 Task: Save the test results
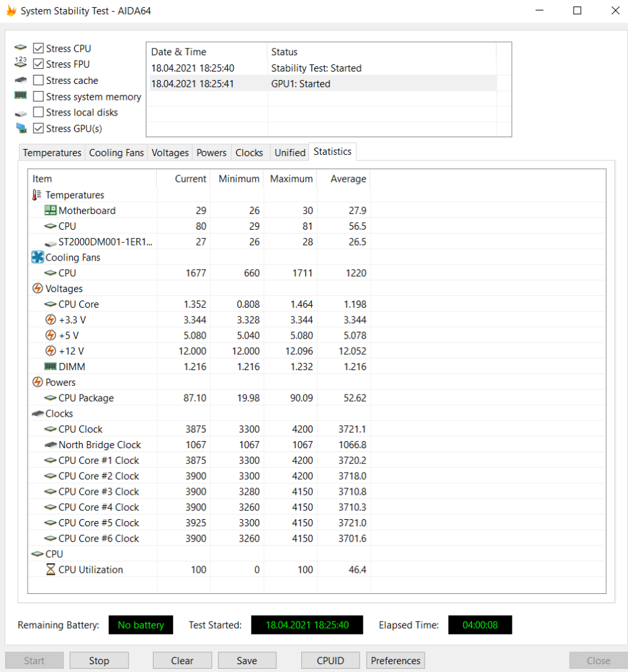247,660
